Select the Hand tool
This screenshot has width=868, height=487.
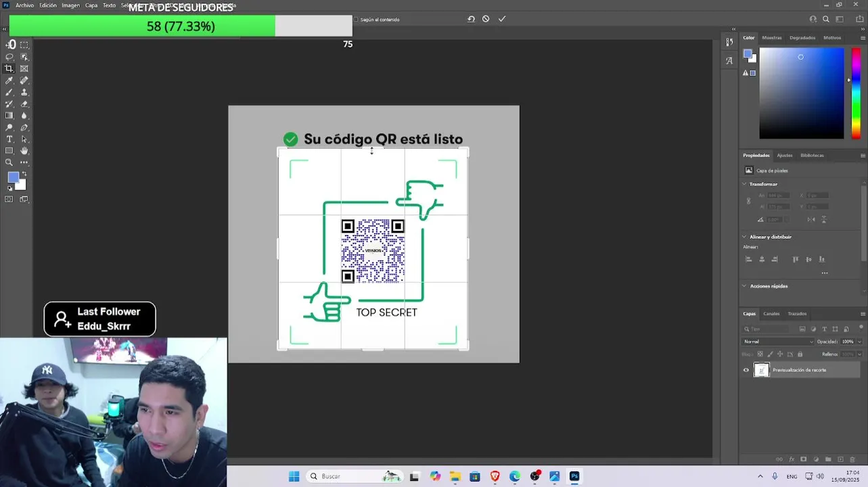24,150
